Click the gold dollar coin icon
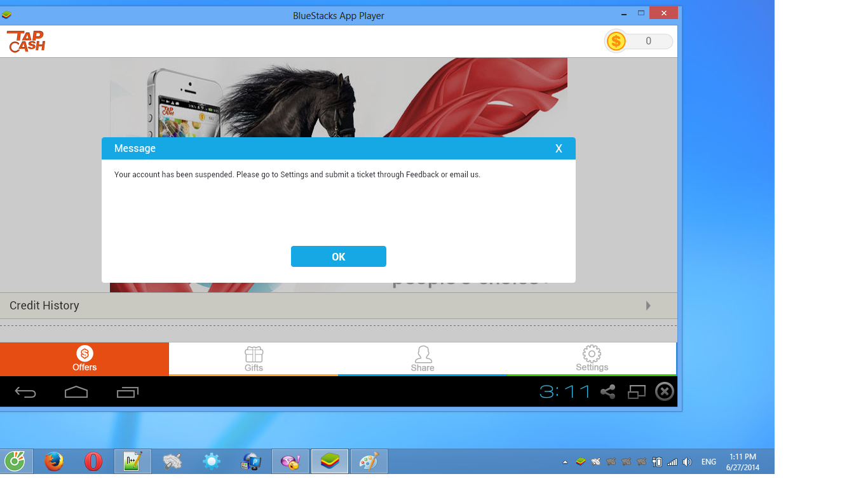Viewport: 868px width, 488px height. pyautogui.click(x=616, y=41)
